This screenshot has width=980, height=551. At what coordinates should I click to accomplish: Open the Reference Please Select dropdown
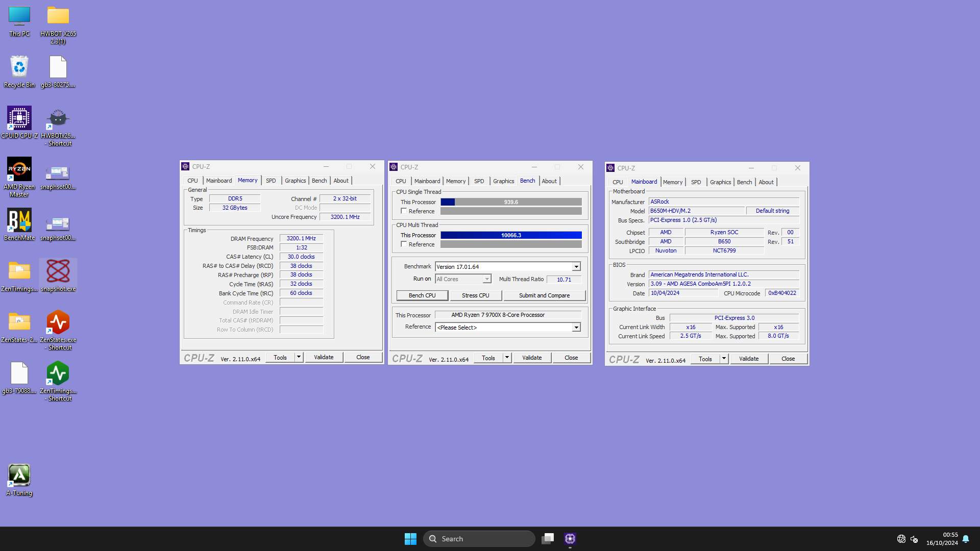(x=576, y=328)
